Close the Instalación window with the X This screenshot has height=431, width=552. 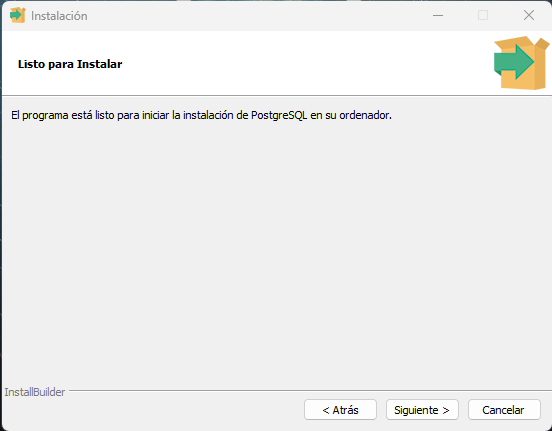pos(529,15)
